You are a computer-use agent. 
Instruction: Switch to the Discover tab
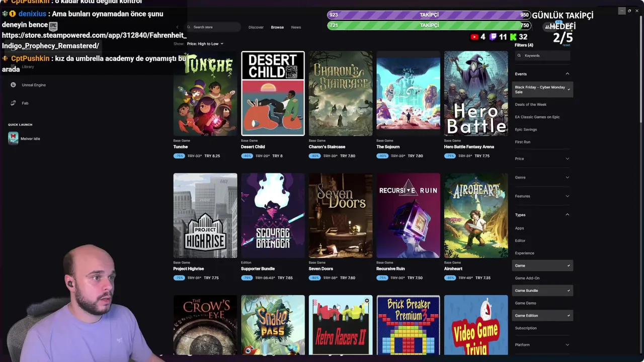point(256,27)
